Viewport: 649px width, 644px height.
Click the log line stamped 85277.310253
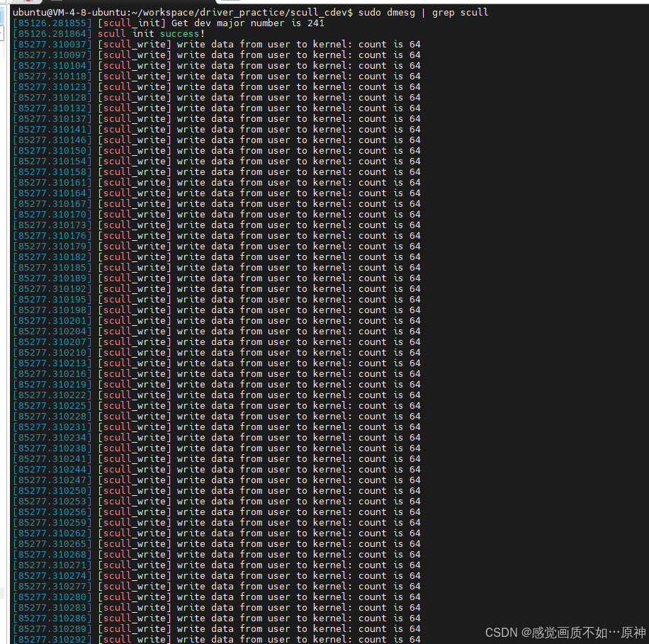click(217, 502)
